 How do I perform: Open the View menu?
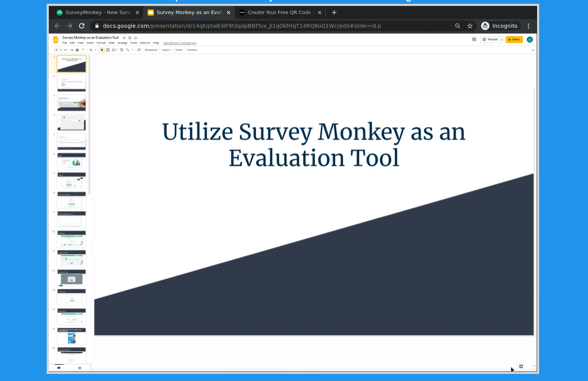pos(81,43)
